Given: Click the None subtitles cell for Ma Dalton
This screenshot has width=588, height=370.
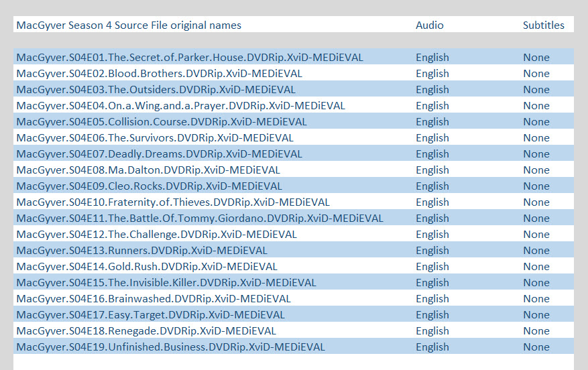Looking at the screenshot, I should click(x=536, y=170).
